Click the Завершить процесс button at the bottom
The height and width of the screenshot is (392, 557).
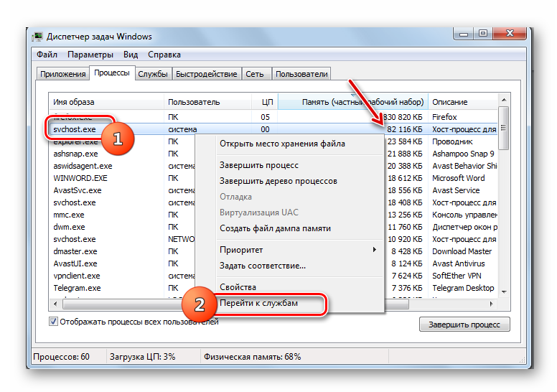pyautogui.click(x=464, y=325)
